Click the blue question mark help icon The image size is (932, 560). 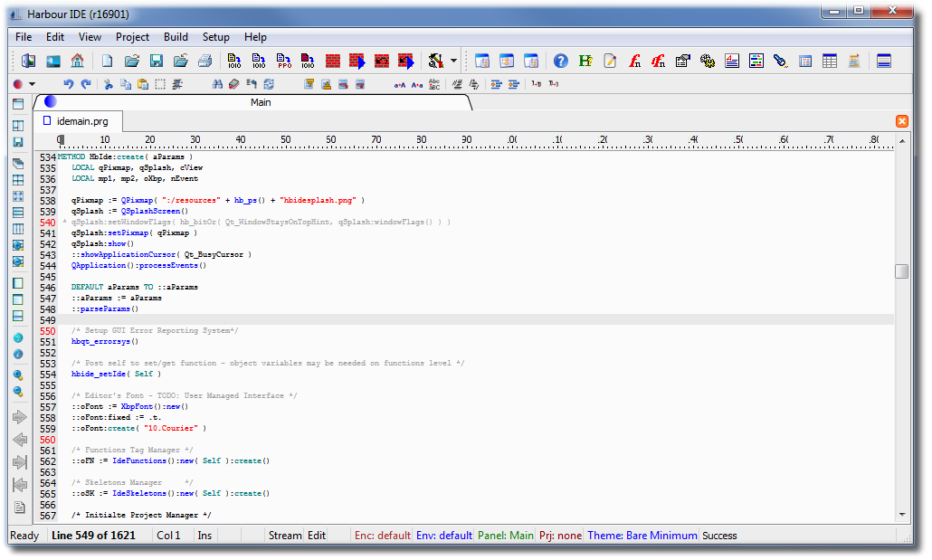coord(561,62)
